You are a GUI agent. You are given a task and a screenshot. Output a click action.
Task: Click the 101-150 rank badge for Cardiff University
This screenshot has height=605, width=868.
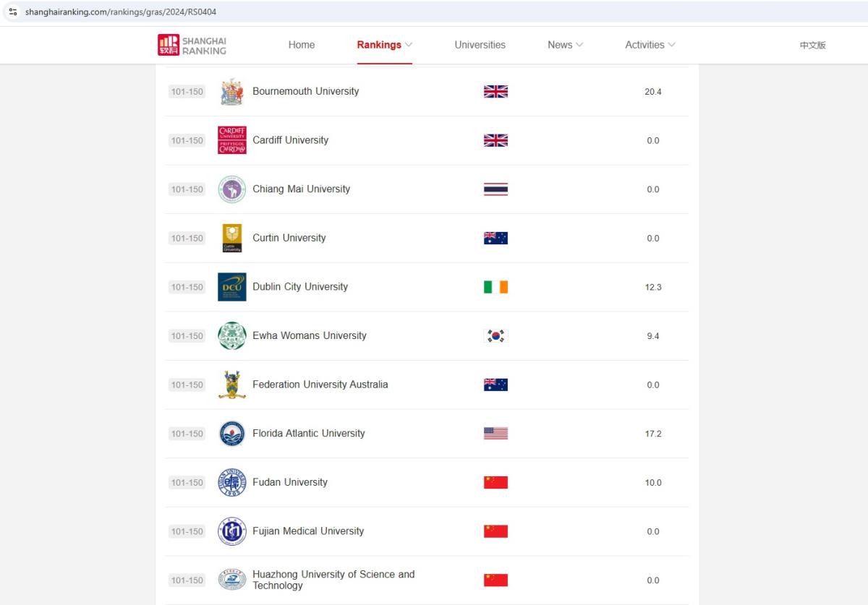click(x=187, y=140)
